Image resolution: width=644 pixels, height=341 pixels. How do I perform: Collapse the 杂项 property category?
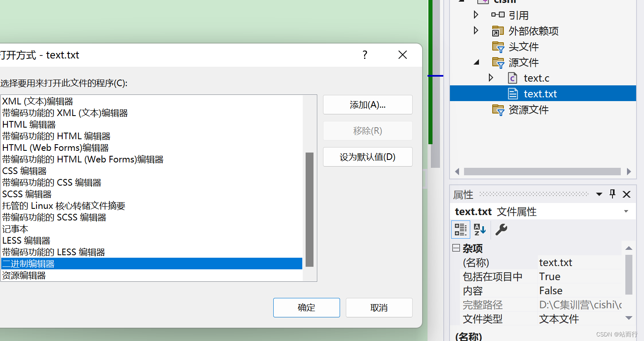[x=456, y=248]
